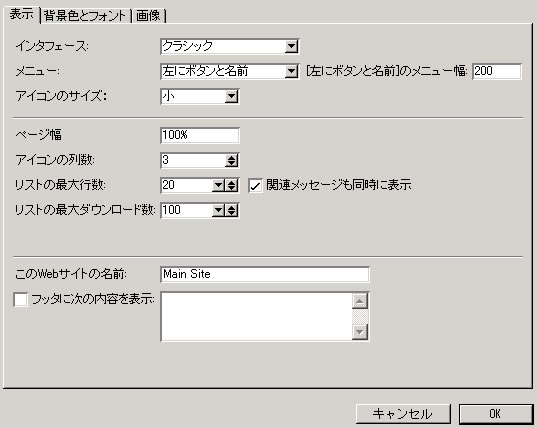Click inside the footer content text area
This screenshot has height=428, width=537.
(x=257, y=317)
